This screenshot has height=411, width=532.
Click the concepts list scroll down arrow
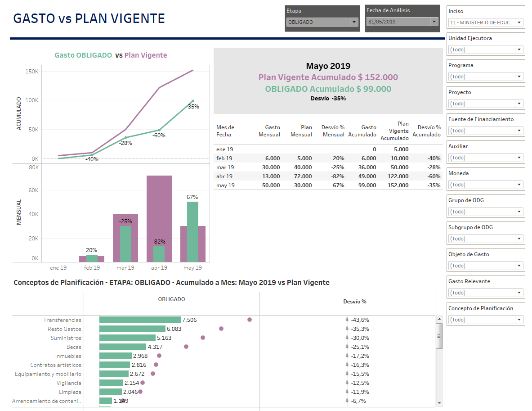[x=439, y=403]
